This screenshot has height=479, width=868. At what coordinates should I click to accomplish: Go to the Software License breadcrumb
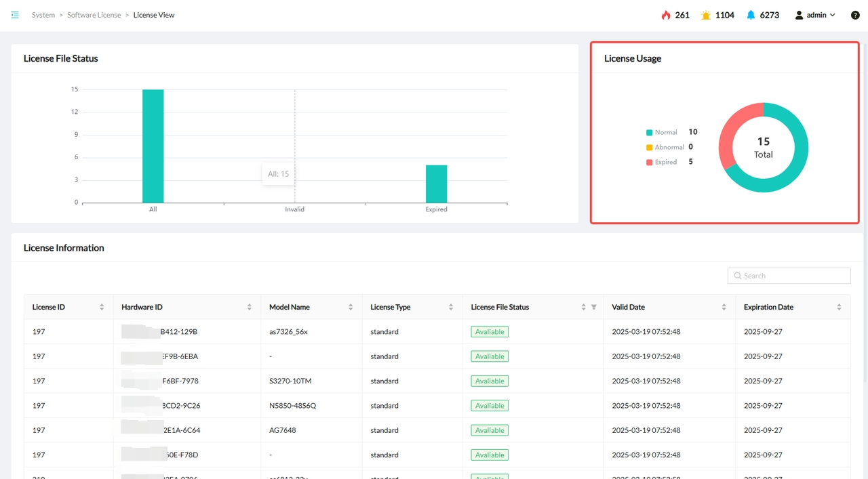coord(94,15)
